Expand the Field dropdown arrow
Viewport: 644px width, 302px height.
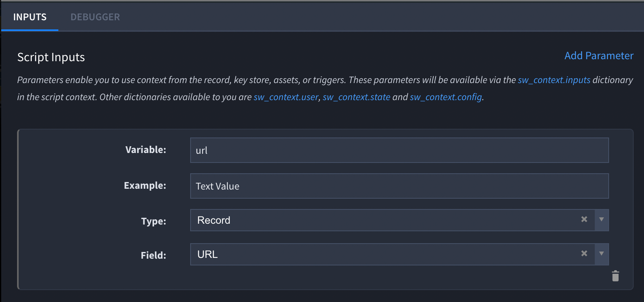tap(602, 254)
